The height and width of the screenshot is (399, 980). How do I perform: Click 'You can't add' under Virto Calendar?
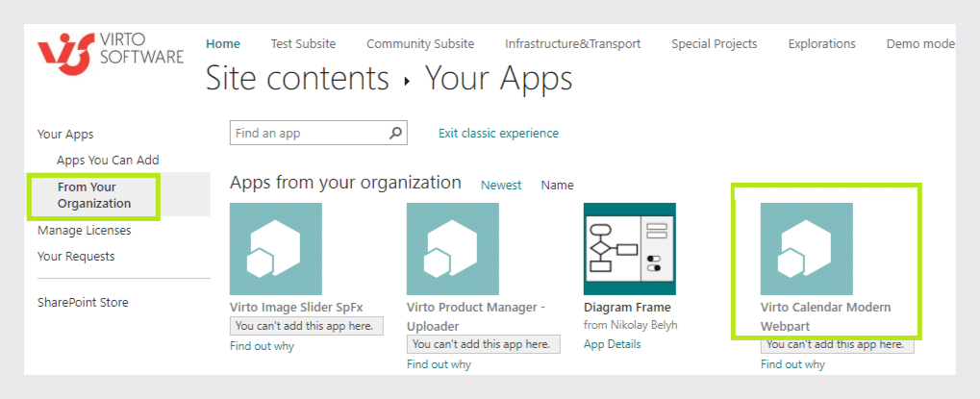pyautogui.click(x=837, y=344)
